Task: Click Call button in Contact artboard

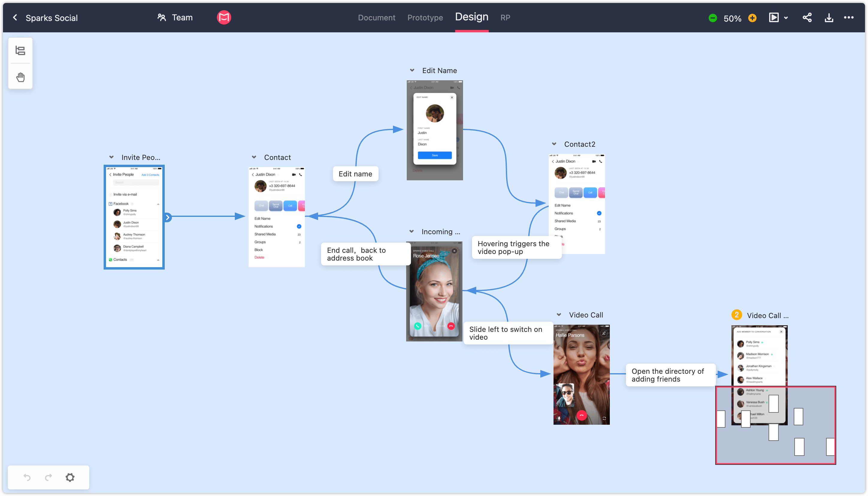Action: coord(290,206)
